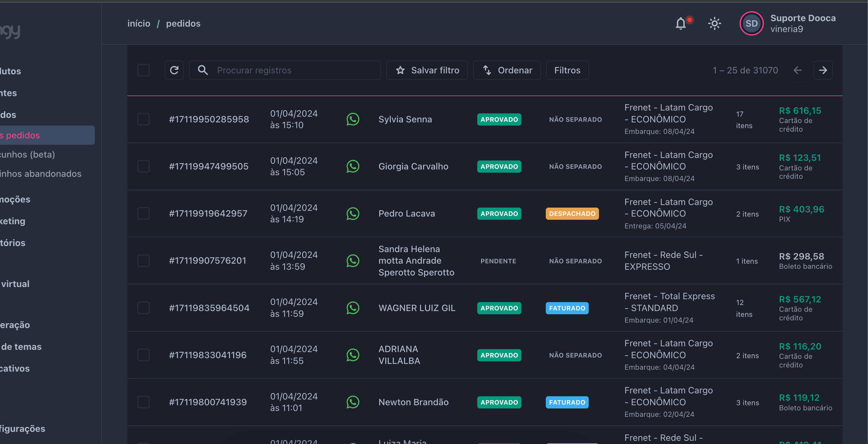Screen dimensions: 868x444
Task: Check order #17119947499505
Action: (x=143, y=166)
